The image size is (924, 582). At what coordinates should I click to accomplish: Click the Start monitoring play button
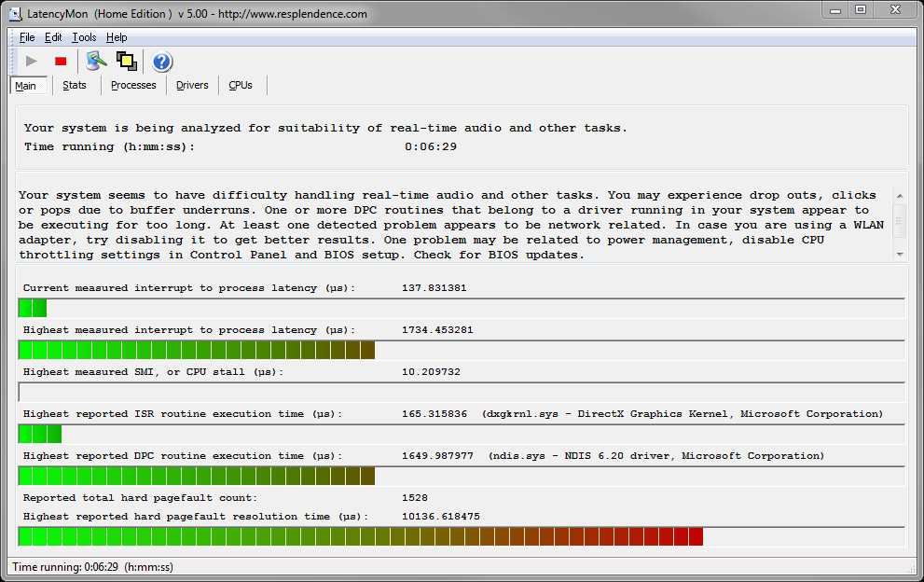[32, 62]
